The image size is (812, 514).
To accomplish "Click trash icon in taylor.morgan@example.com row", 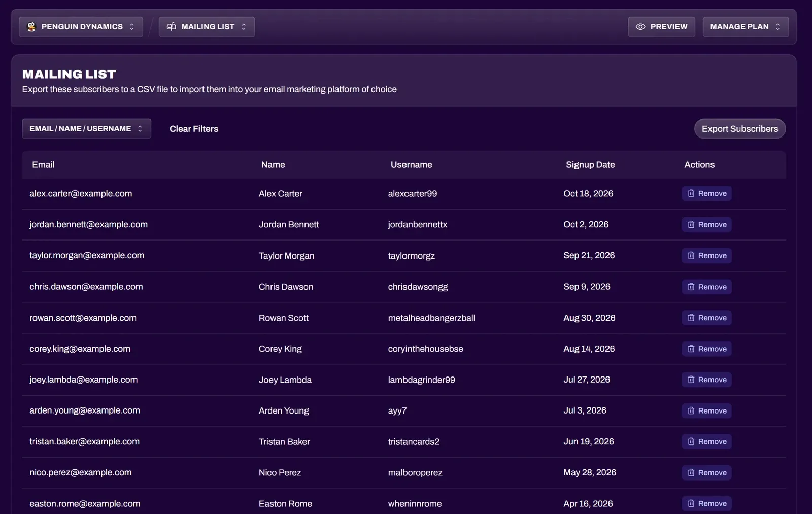I will [x=691, y=256].
